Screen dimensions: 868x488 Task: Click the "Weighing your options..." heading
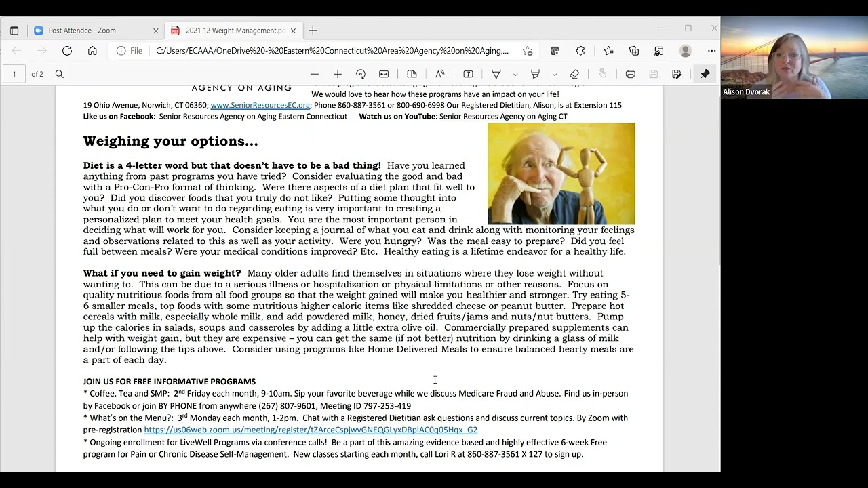tap(171, 141)
